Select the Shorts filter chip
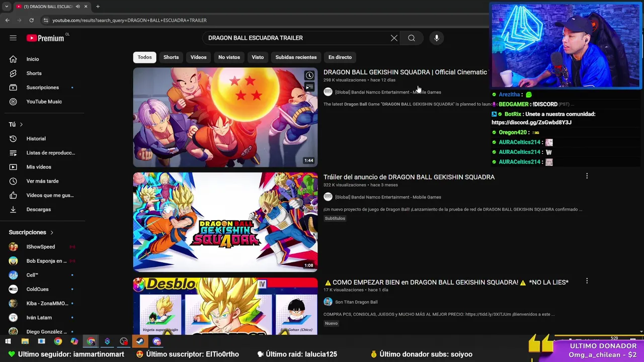This screenshot has height=362, width=644. coord(171,57)
